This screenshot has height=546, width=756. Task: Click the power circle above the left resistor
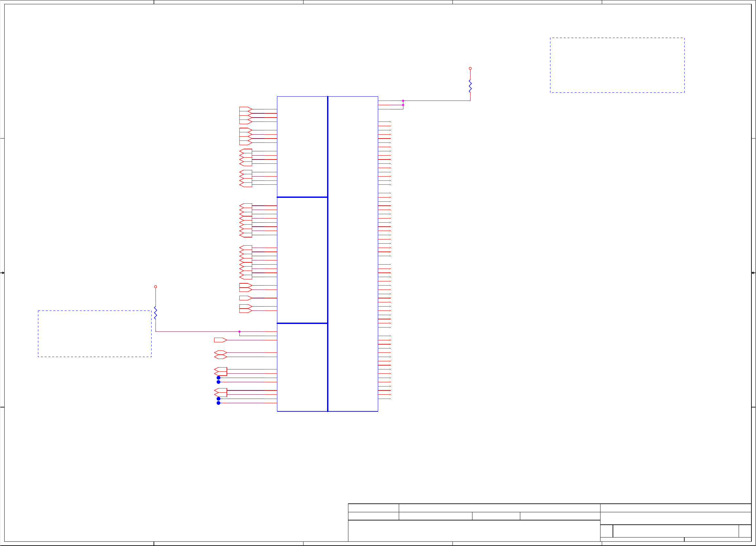(156, 287)
